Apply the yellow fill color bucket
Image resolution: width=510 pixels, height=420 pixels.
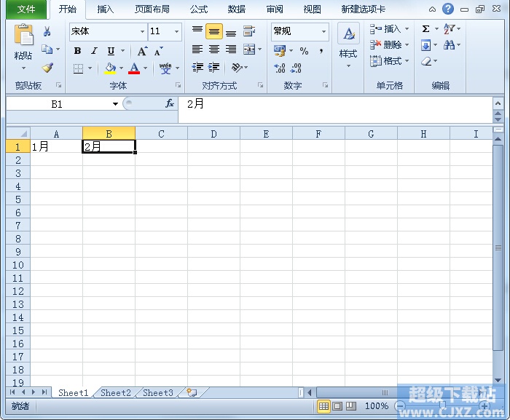pos(110,68)
